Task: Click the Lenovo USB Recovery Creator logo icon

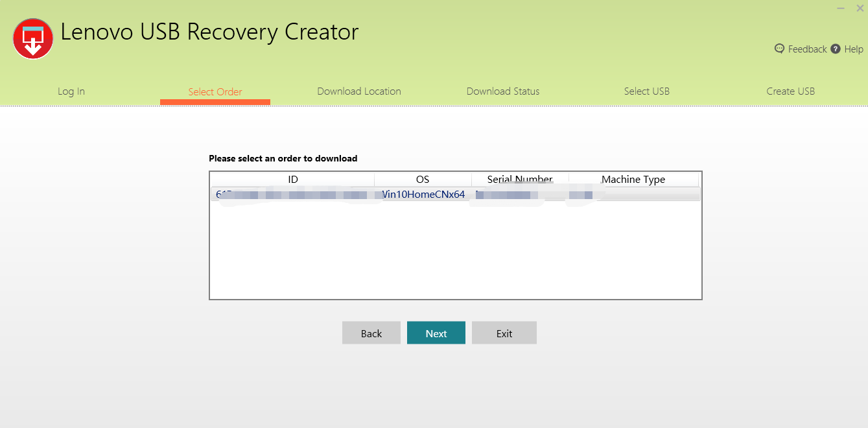Action: click(33, 39)
